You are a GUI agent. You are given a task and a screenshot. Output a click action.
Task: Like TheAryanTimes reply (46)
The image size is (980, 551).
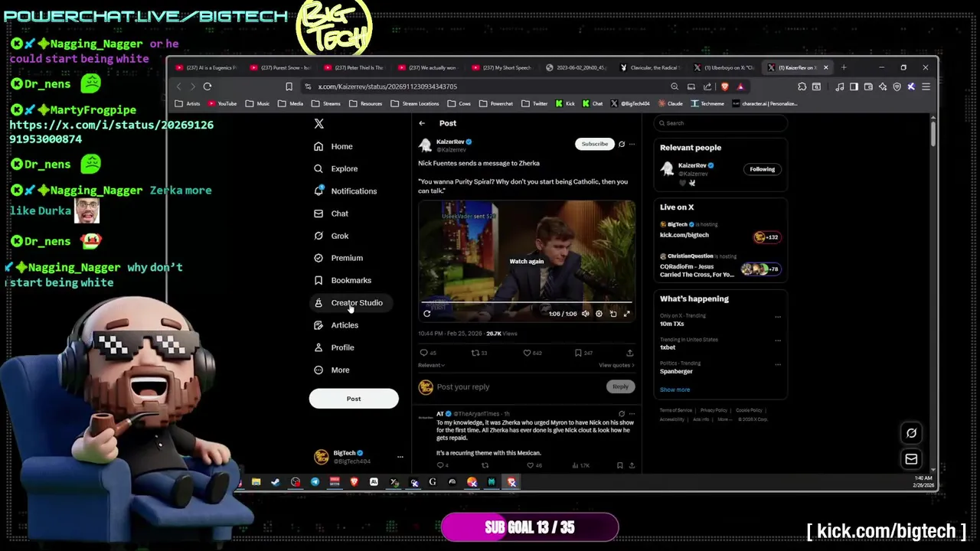coord(534,465)
